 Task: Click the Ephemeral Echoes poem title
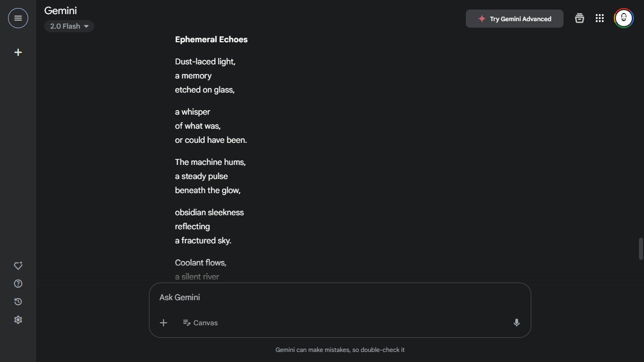click(x=211, y=40)
